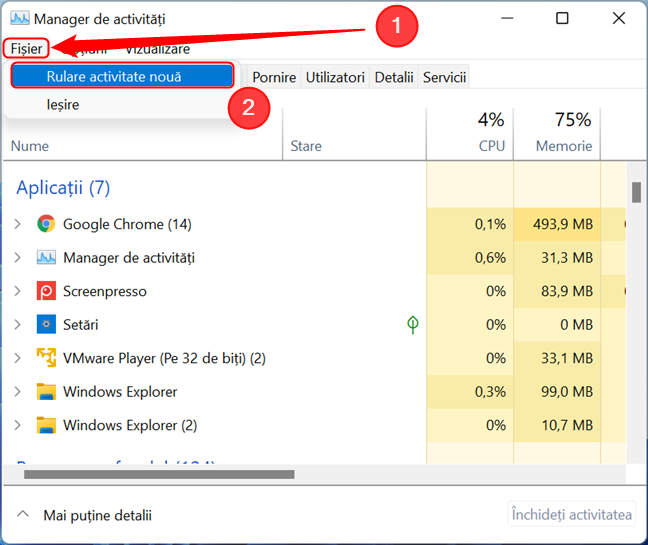Click the 0,1% CPU cell for Chrome
Viewport: 648px width, 545px height.
coord(470,224)
